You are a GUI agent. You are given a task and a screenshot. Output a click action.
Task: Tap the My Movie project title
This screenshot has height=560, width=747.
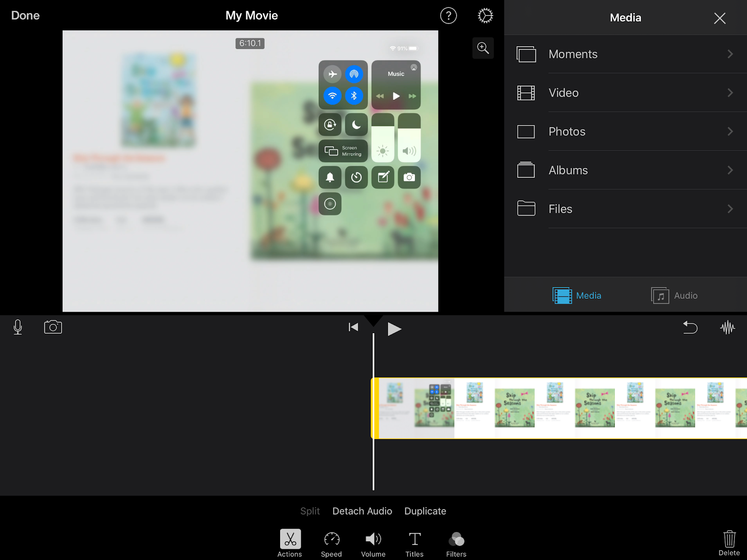[x=252, y=15]
